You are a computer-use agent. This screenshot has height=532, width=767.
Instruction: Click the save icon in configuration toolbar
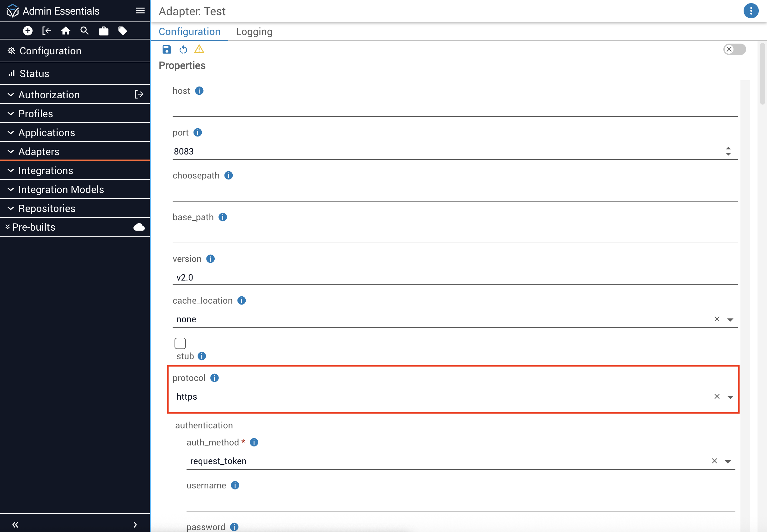pos(167,50)
